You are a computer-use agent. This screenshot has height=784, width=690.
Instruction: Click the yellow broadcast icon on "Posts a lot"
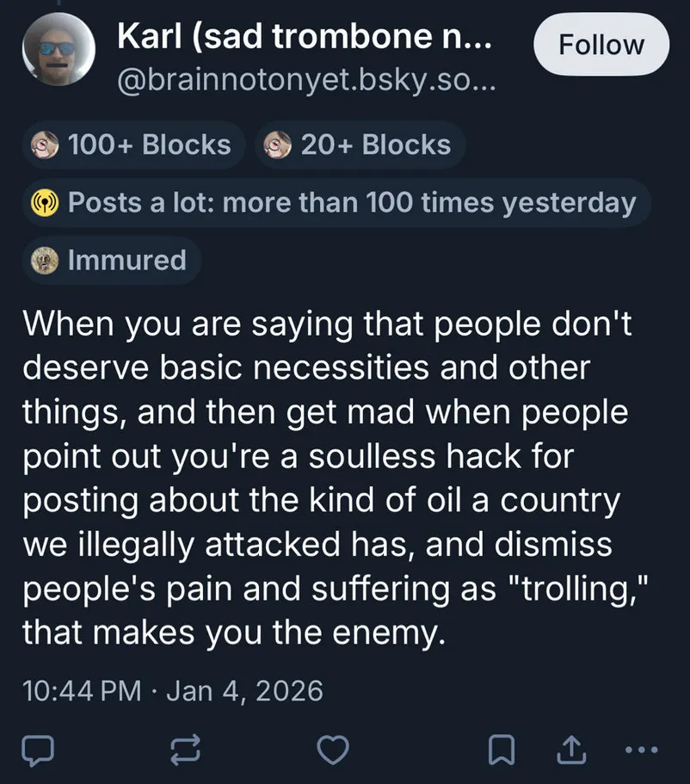[x=44, y=204]
